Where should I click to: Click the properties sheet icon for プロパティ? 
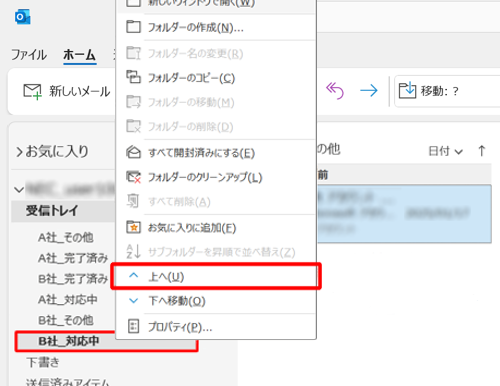click(133, 326)
